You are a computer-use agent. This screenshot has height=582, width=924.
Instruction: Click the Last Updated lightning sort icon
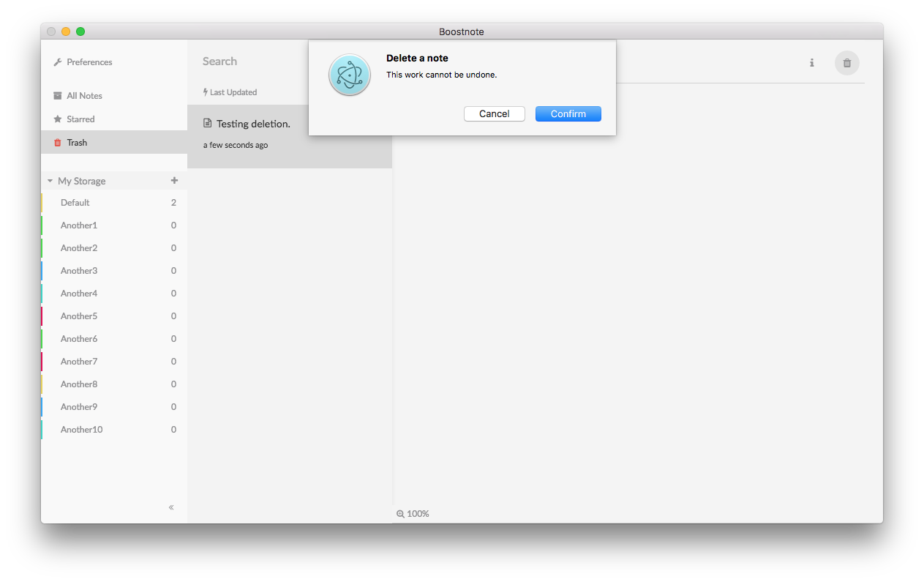click(x=206, y=92)
